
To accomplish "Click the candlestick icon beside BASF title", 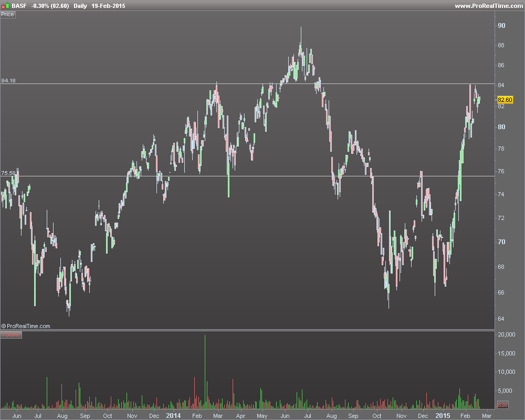I will coord(5,6).
